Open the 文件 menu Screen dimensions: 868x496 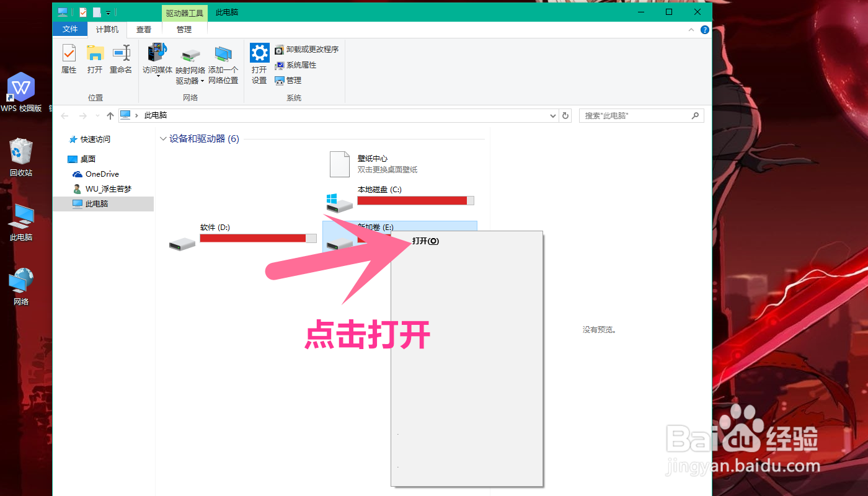pyautogui.click(x=70, y=29)
